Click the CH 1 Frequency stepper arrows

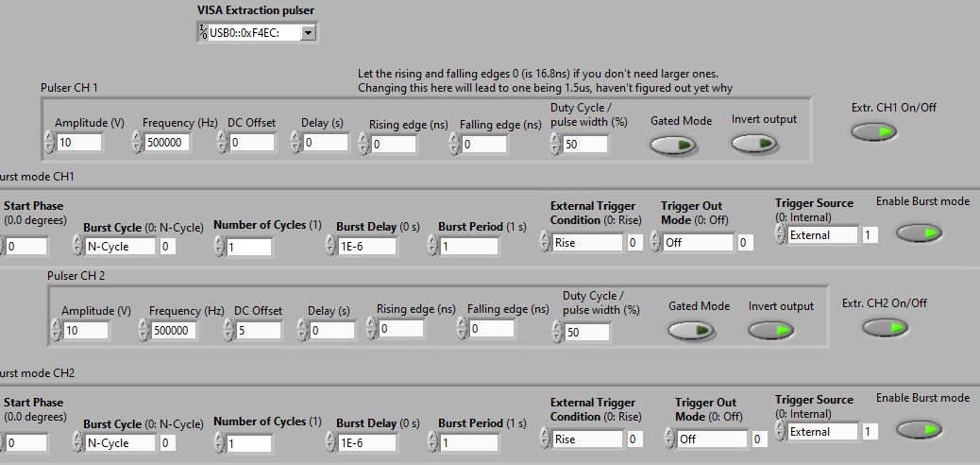(138, 143)
